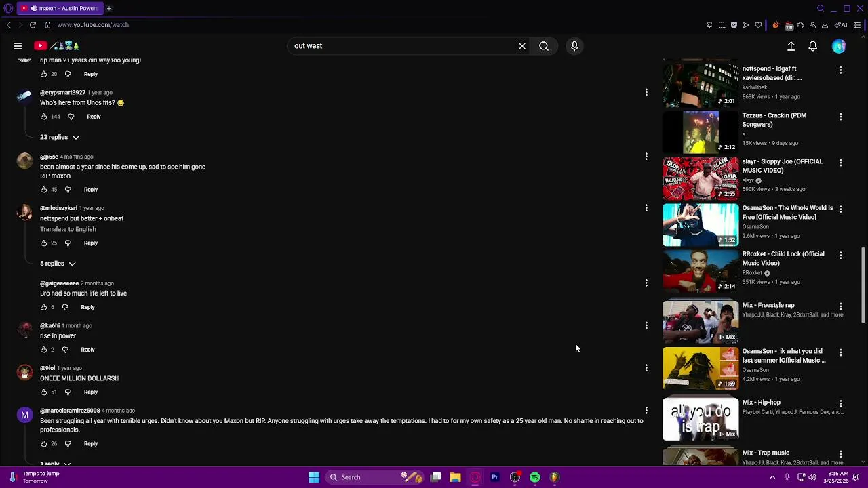Viewport: 868px width, 488px height.
Task: Click the Opera pinboard pin icon
Action: (x=709, y=25)
